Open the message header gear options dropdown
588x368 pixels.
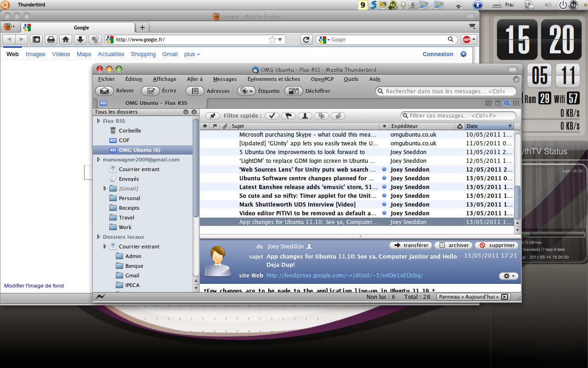pyautogui.click(x=509, y=276)
